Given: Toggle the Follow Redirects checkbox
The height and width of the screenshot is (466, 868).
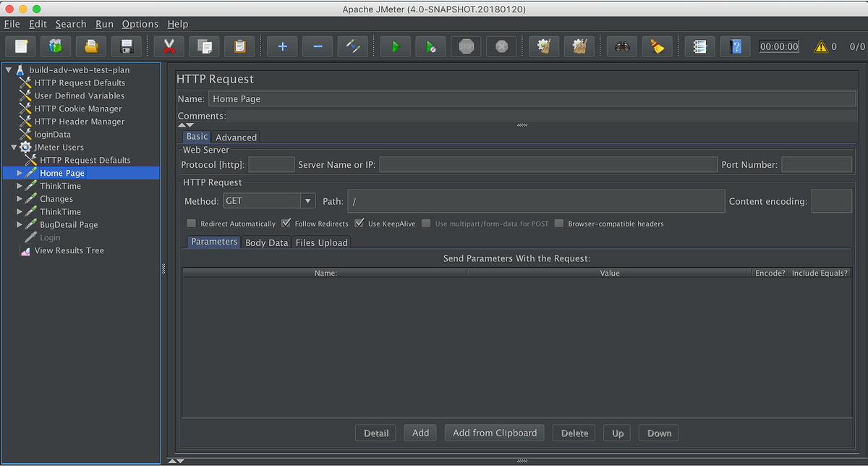Looking at the screenshot, I should (286, 224).
